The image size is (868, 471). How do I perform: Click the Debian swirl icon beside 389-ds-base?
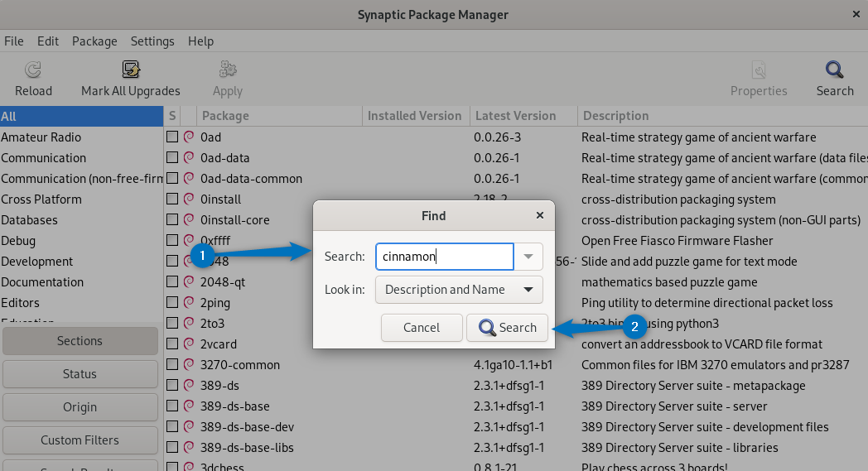coord(189,406)
